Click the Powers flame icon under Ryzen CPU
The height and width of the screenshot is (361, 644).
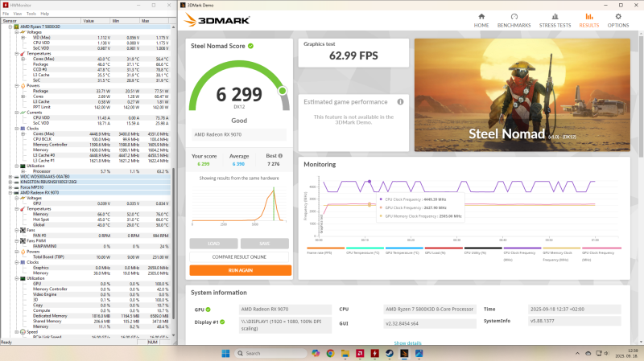point(23,86)
